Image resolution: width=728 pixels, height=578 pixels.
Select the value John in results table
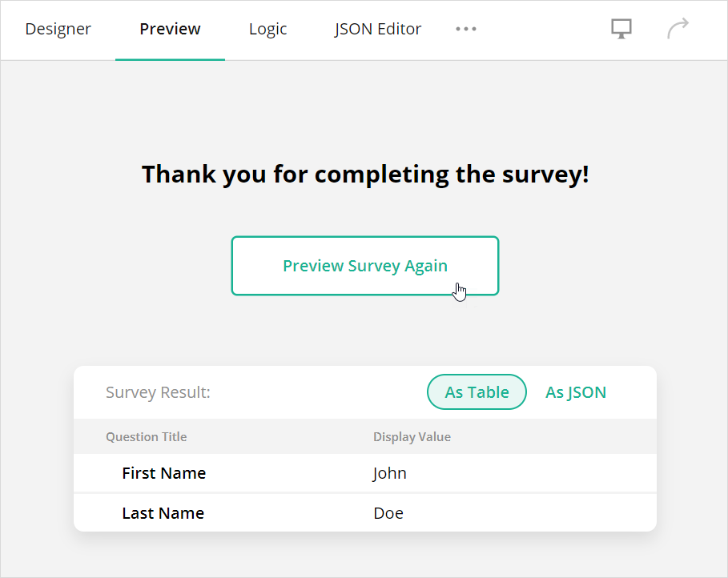tap(390, 473)
